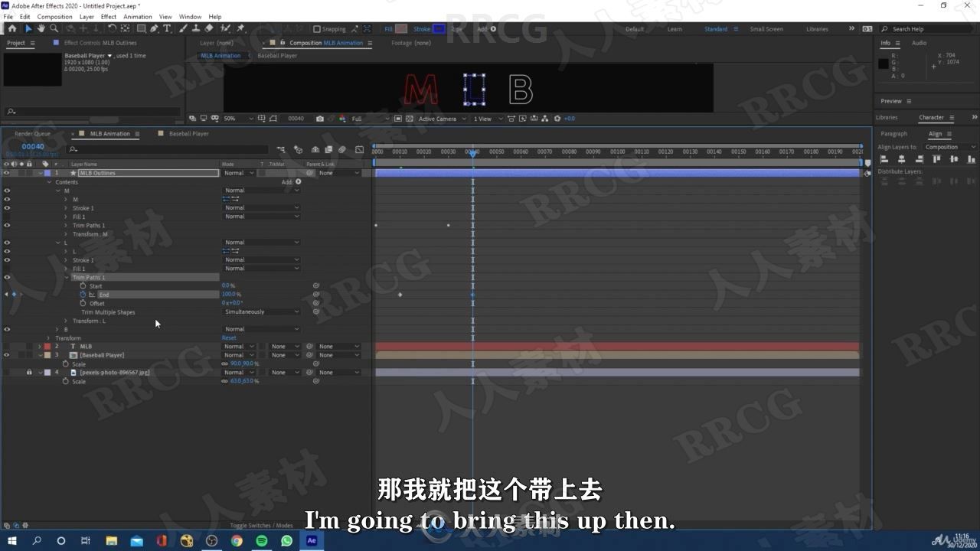Screen dimensions: 980x551
Task: Expand layer 2 MLB properties
Action: pyautogui.click(x=41, y=347)
